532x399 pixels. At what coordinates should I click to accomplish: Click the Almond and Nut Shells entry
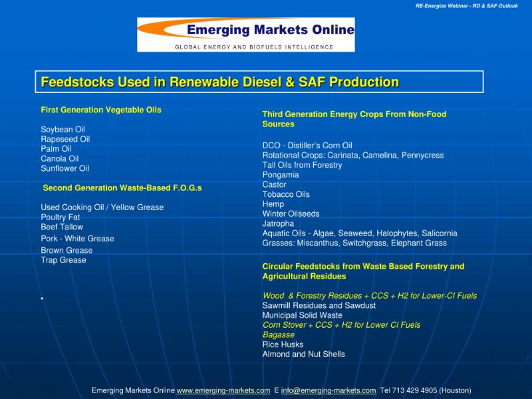[303, 354]
